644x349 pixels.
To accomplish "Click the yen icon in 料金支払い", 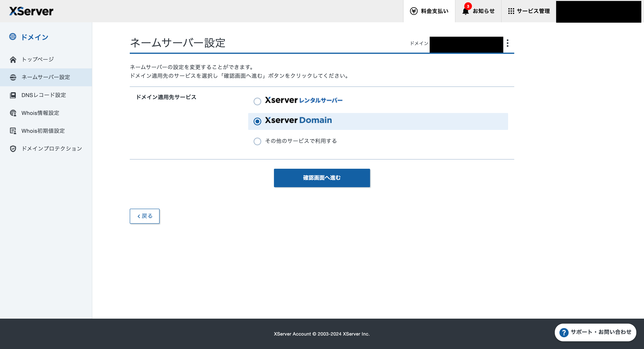I will tap(414, 11).
